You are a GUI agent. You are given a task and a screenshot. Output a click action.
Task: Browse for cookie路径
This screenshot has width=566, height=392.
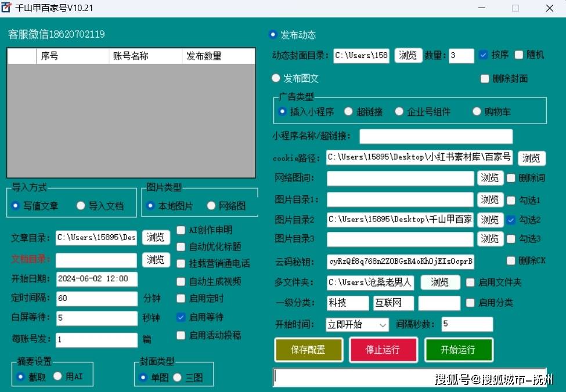click(x=531, y=158)
